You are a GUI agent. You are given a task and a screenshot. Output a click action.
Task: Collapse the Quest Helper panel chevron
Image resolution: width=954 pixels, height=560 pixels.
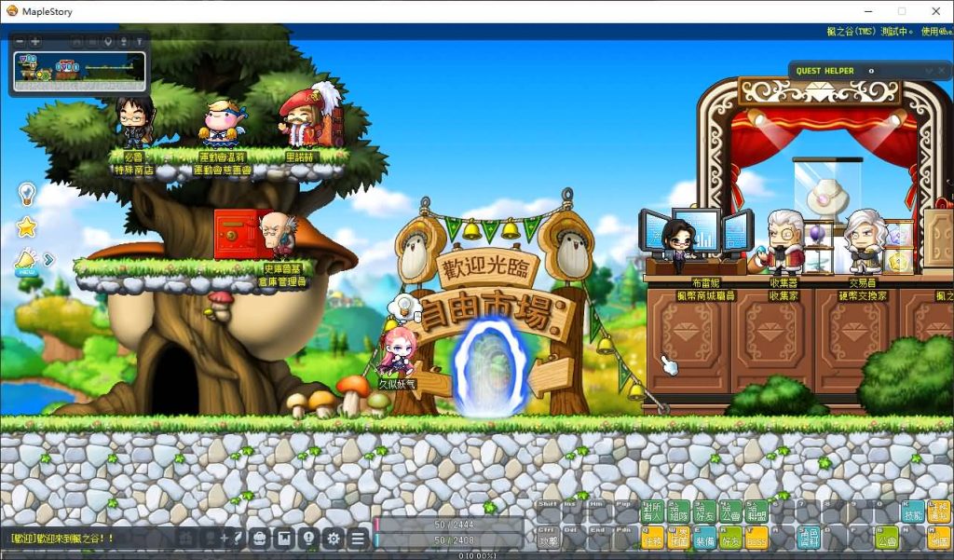tap(929, 71)
